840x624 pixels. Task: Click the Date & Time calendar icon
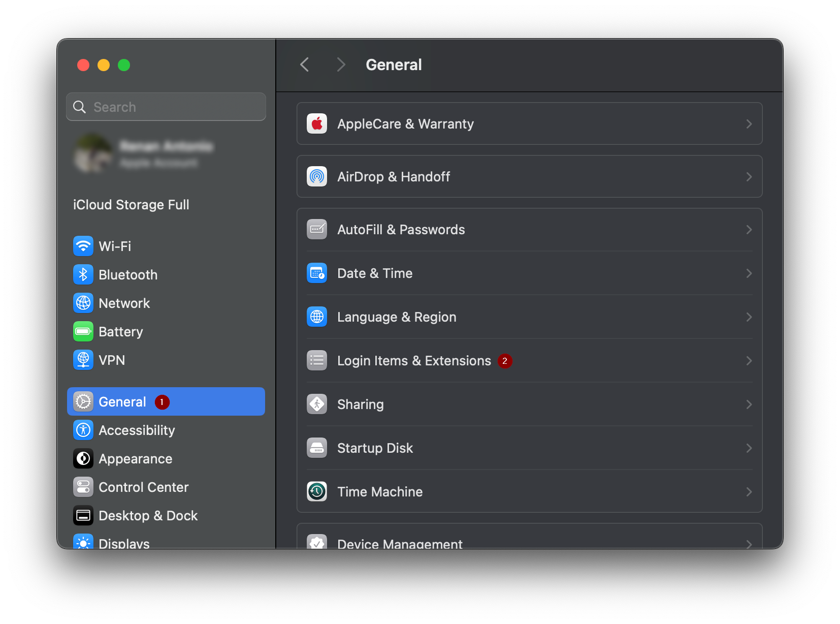(317, 273)
